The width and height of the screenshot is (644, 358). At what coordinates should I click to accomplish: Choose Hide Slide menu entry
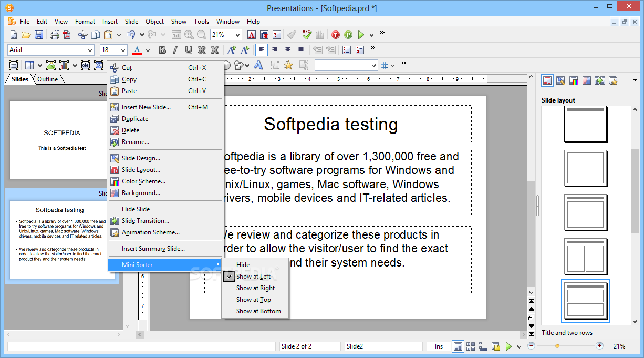click(x=165, y=209)
